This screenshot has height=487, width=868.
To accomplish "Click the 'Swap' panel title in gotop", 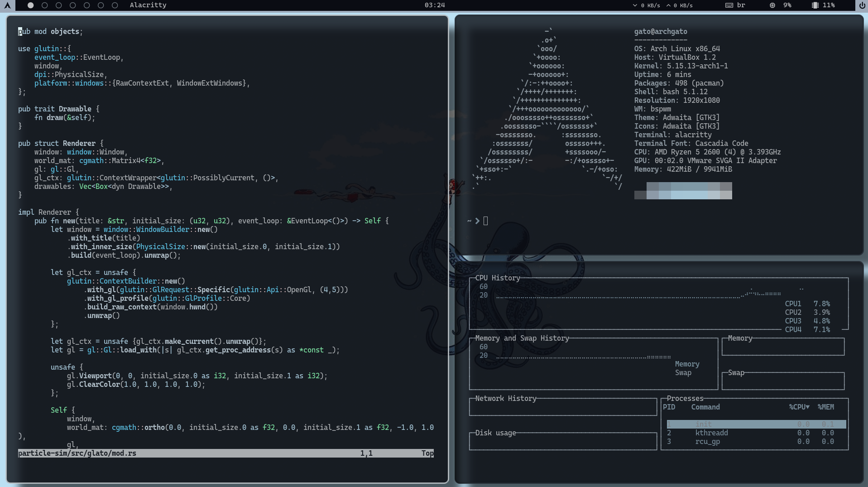I will click(x=736, y=372).
